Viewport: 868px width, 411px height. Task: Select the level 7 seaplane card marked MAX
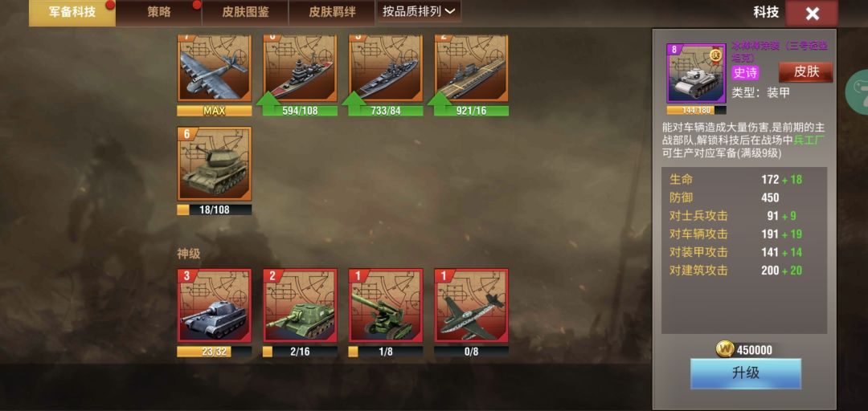coord(215,68)
